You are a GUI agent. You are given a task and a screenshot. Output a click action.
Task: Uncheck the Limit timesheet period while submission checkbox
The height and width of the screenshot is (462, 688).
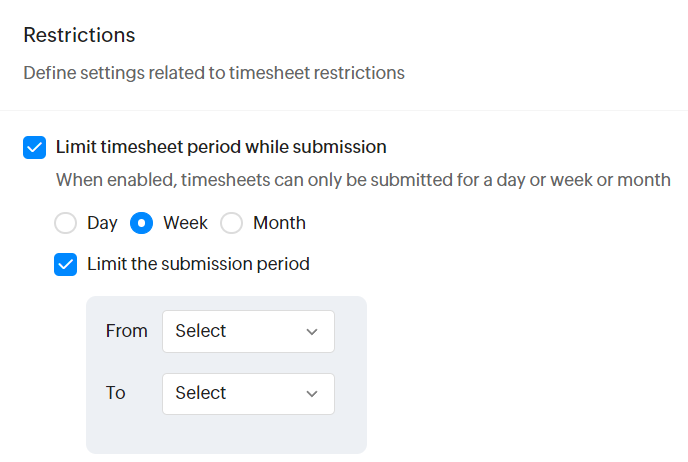[35, 148]
